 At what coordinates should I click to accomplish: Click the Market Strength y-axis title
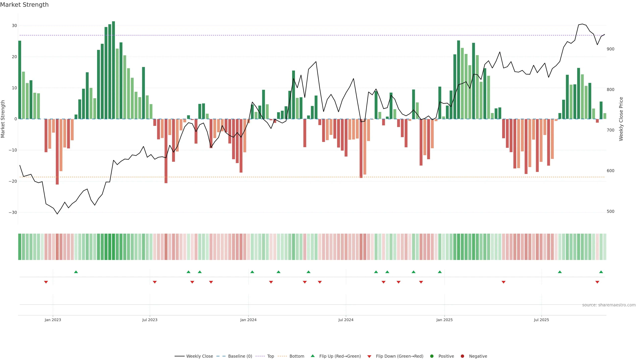tap(3, 119)
